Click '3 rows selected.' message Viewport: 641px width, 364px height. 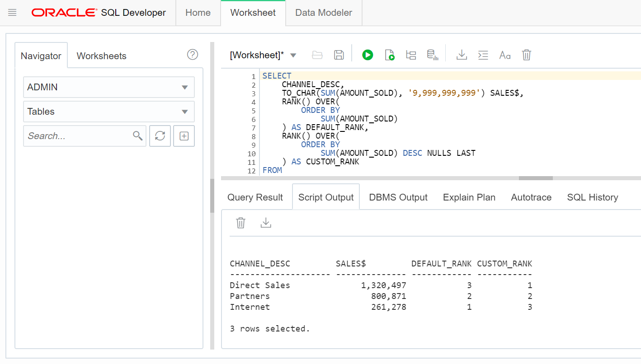[x=270, y=329]
